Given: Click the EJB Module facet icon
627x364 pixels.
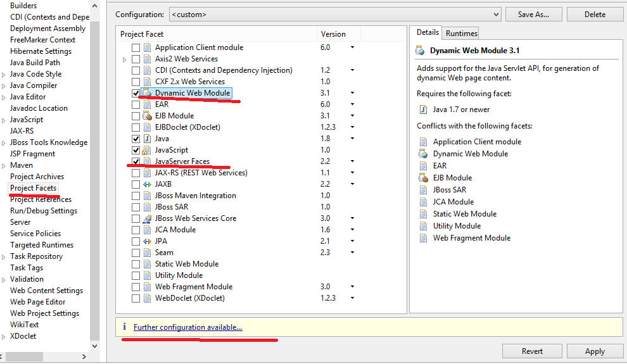Looking at the screenshot, I should (148, 116).
